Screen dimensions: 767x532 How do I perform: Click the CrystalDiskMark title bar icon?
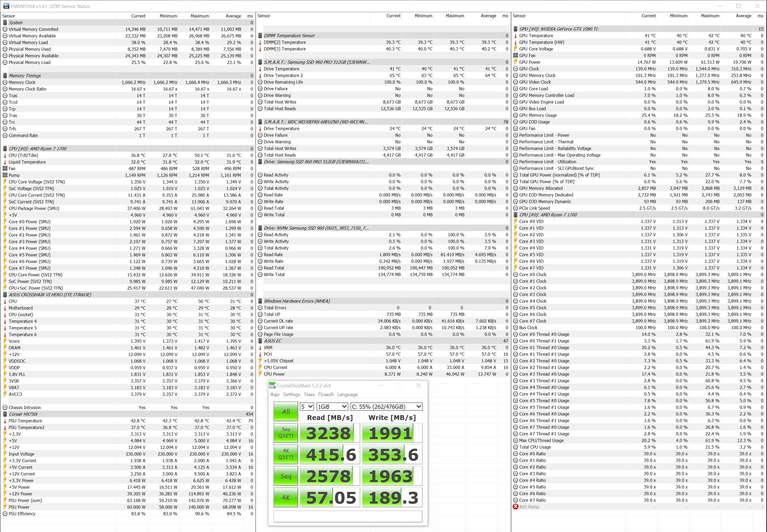272,385
